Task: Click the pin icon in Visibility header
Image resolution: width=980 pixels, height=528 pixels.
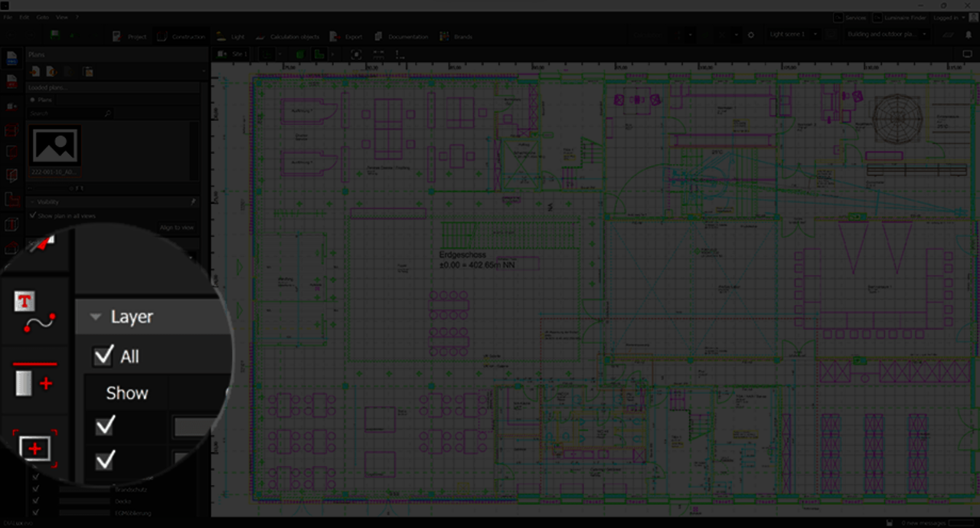Action: 193,202
